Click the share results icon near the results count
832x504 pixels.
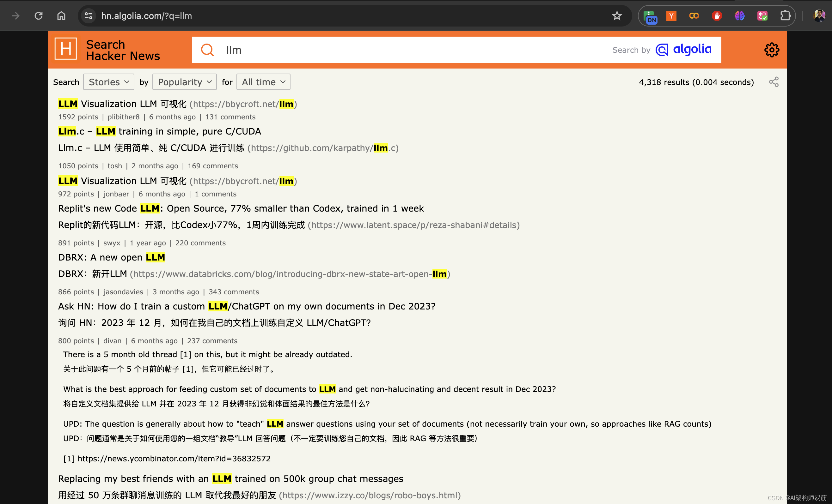pos(774,82)
